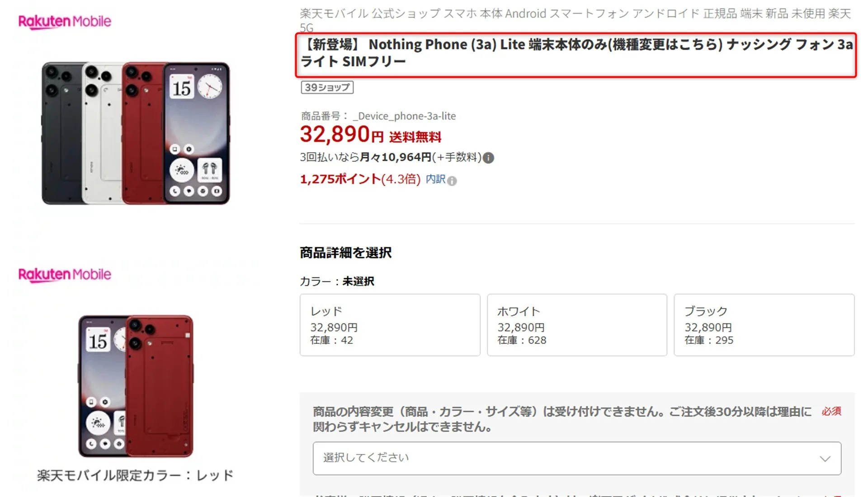Click the 32,890円 price text

(342, 134)
